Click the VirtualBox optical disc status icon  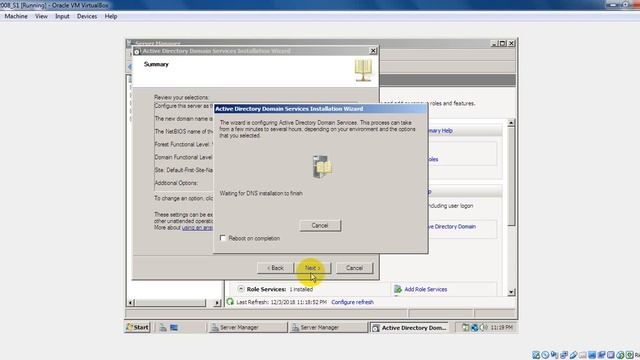click(x=545, y=355)
